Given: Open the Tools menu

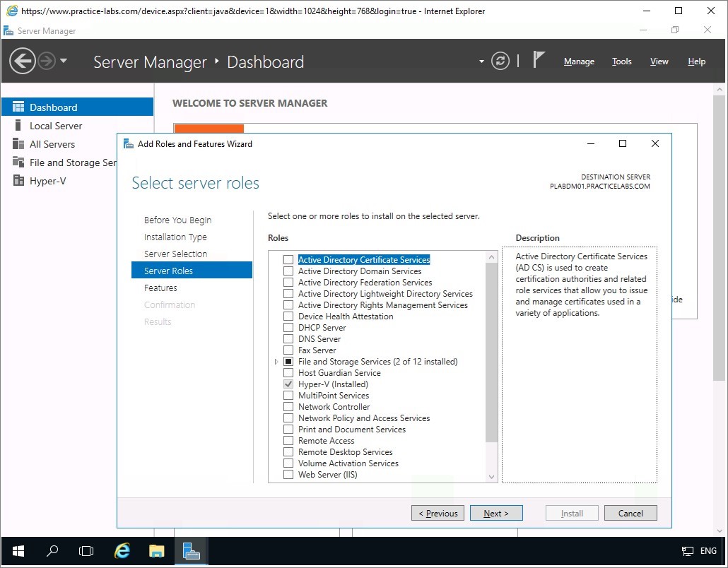Looking at the screenshot, I should coord(622,61).
